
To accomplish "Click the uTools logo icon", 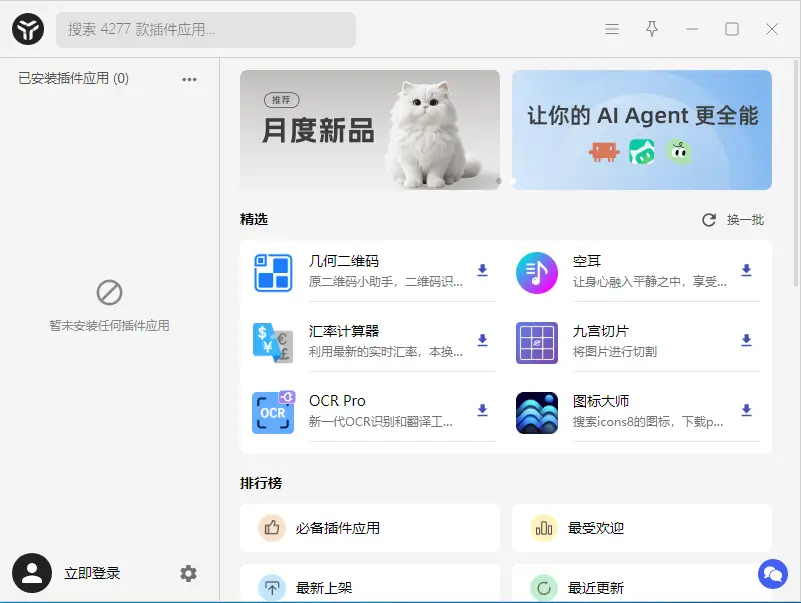I will point(28,29).
